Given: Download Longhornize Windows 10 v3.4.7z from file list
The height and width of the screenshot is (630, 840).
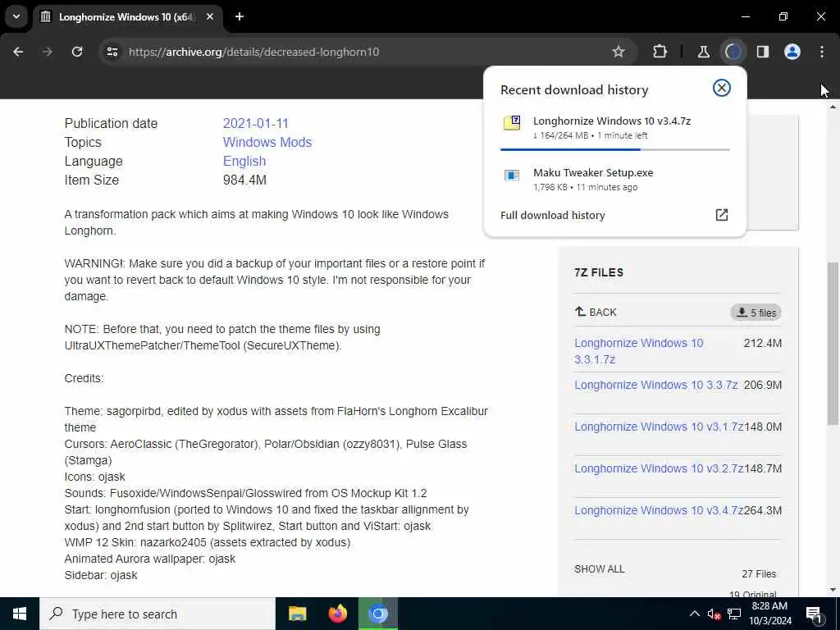Looking at the screenshot, I should click(659, 510).
